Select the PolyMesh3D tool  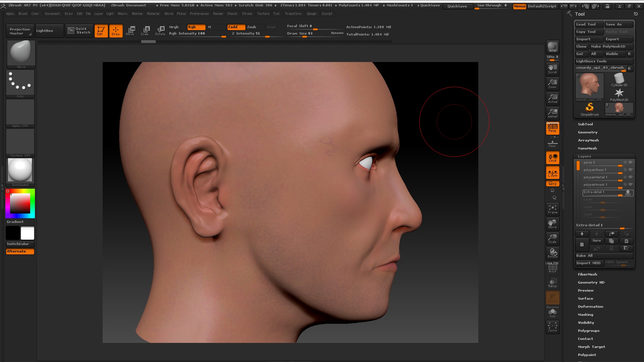(619, 95)
